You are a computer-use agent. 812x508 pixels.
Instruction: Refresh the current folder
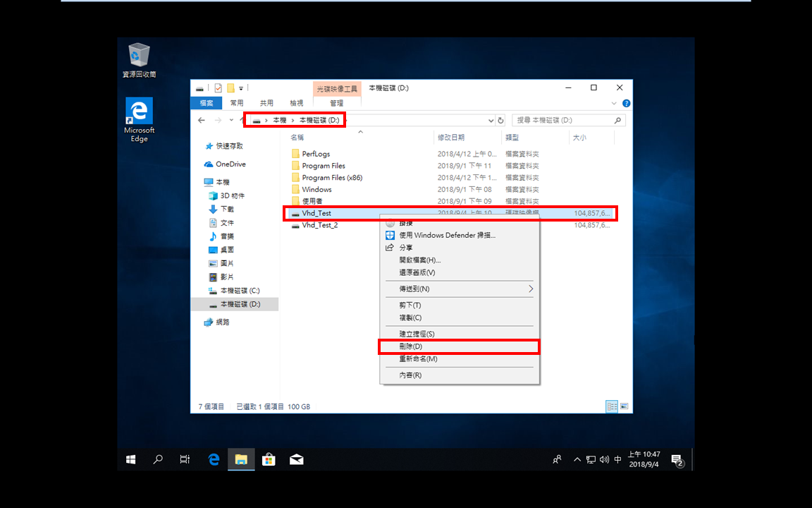click(x=500, y=120)
